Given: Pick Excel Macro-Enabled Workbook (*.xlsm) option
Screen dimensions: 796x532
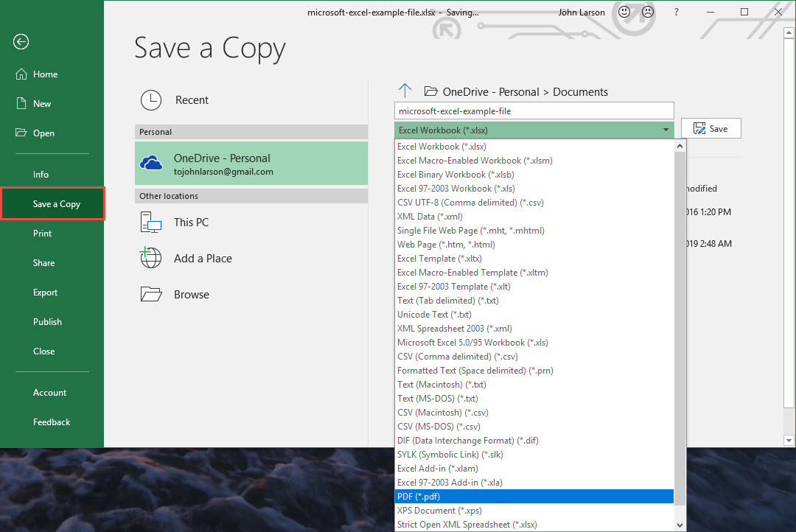Looking at the screenshot, I should 475,161.
